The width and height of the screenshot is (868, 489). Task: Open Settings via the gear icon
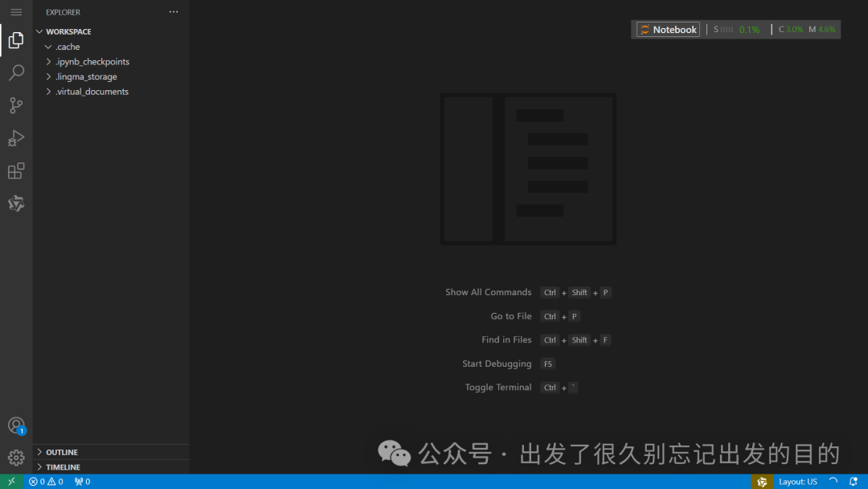[16, 457]
